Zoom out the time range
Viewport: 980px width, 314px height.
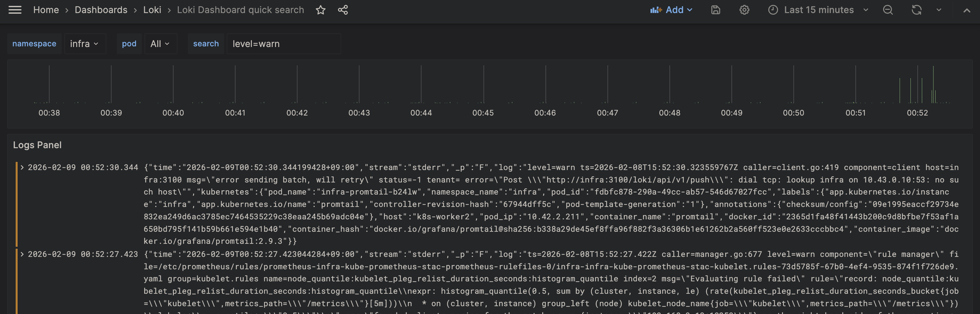(888, 10)
